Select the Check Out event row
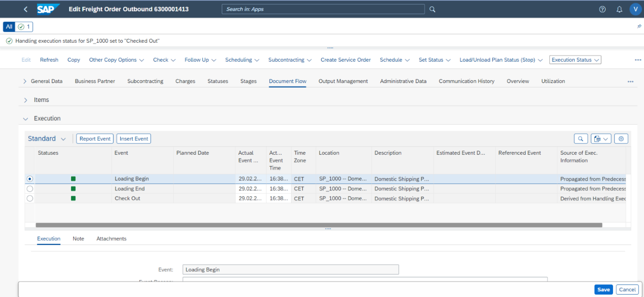The width and height of the screenshot is (644, 297). tap(30, 198)
